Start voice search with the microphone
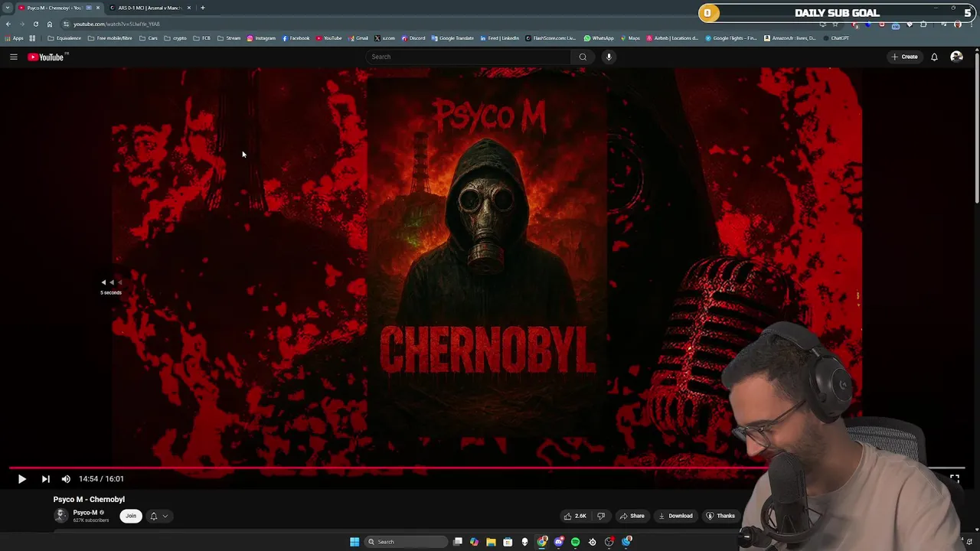980x551 pixels. coord(609,57)
